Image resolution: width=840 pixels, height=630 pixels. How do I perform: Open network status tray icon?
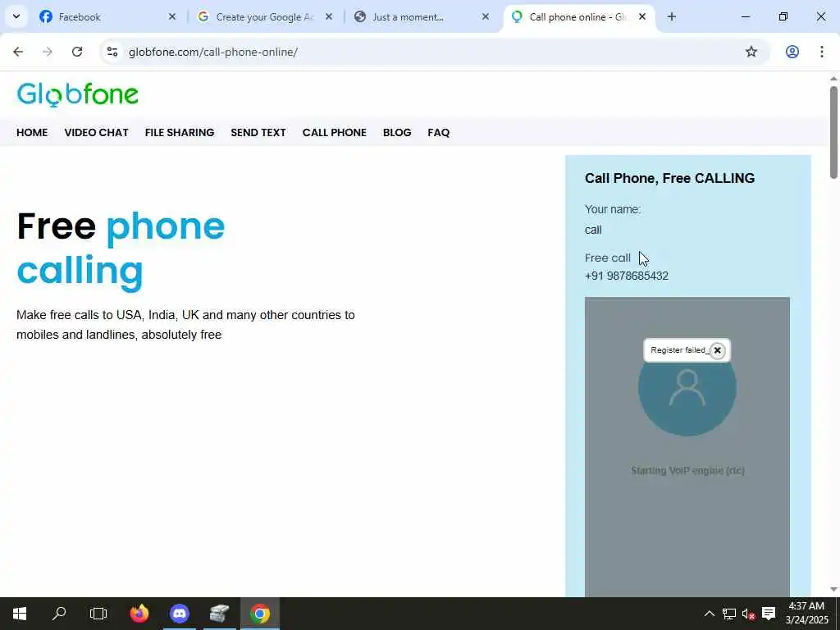pos(729,614)
